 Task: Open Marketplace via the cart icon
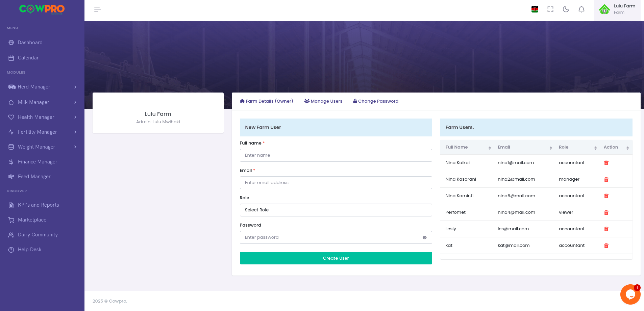click(x=11, y=220)
